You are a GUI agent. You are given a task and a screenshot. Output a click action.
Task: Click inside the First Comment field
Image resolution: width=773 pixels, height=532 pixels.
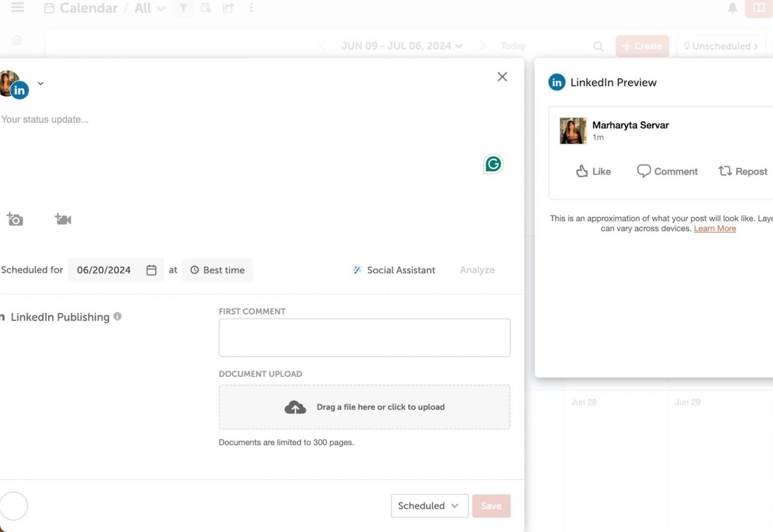[x=364, y=337]
